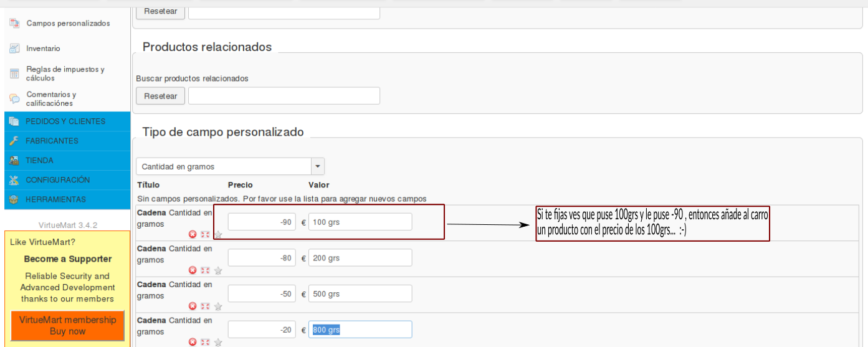The image size is (868, 347).
Task: Click the 'Productos relacionados' section heading
Action: coord(207,47)
